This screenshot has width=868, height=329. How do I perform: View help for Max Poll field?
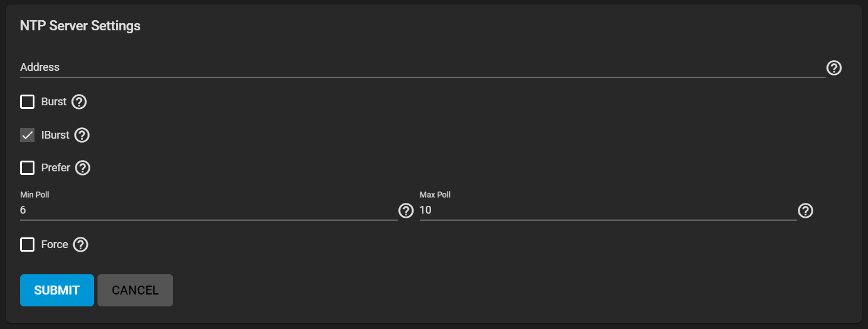click(806, 211)
